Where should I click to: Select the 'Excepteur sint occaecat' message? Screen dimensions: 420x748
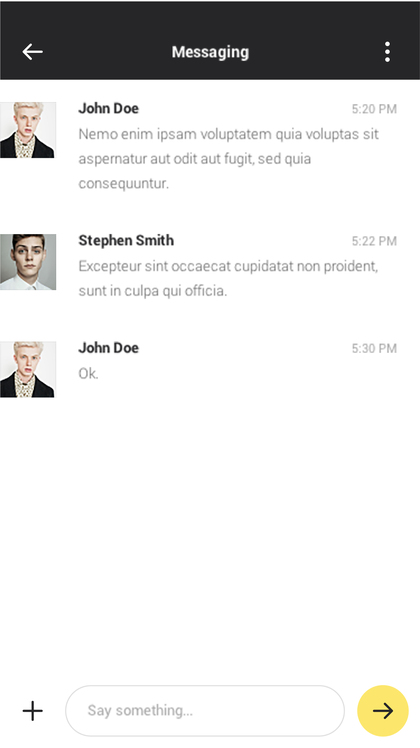point(228,278)
